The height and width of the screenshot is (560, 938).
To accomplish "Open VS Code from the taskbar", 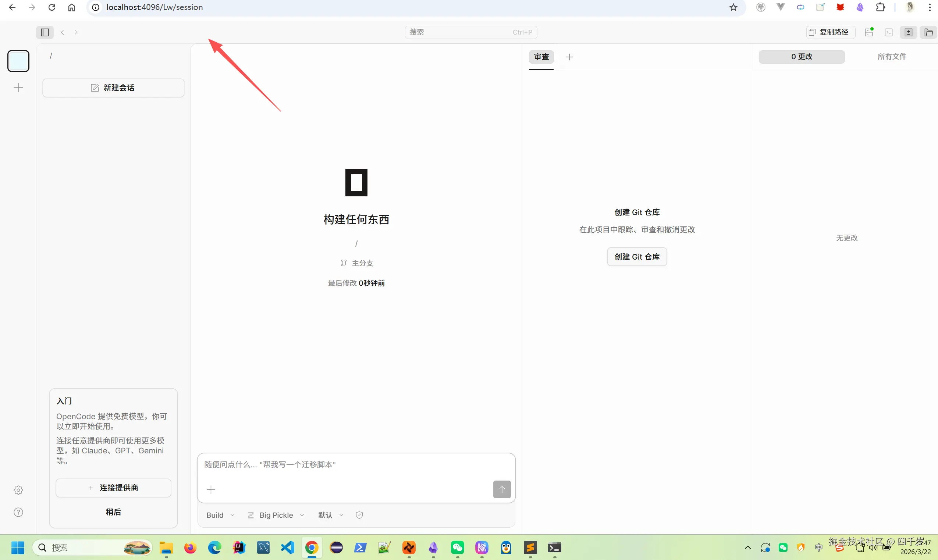I will tap(287, 547).
